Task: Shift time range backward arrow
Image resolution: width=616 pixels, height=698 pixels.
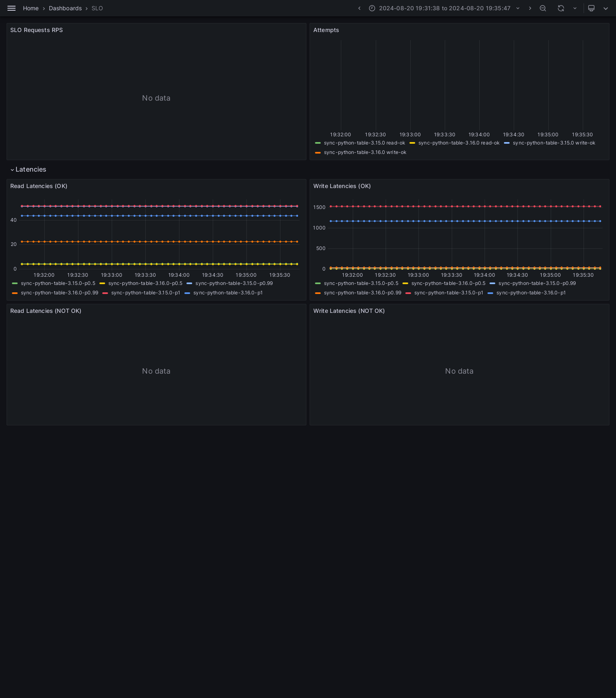Action: [359, 8]
